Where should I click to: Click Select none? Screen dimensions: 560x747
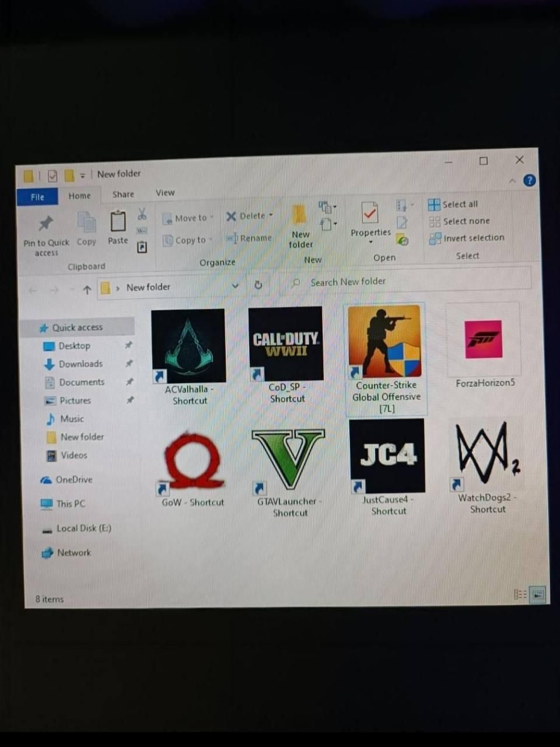coord(460,221)
